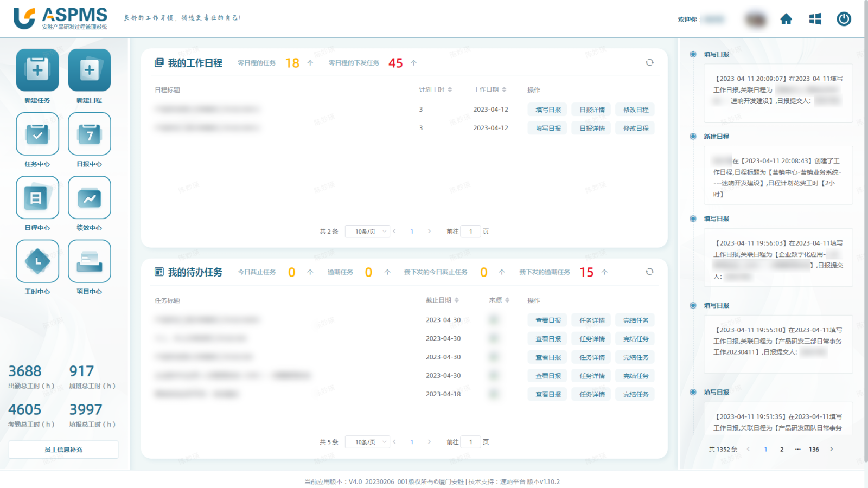Image resolution: width=868 pixels, height=488 pixels.
Task: Click page jump input in 我的待办任务
Action: [470, 442]
